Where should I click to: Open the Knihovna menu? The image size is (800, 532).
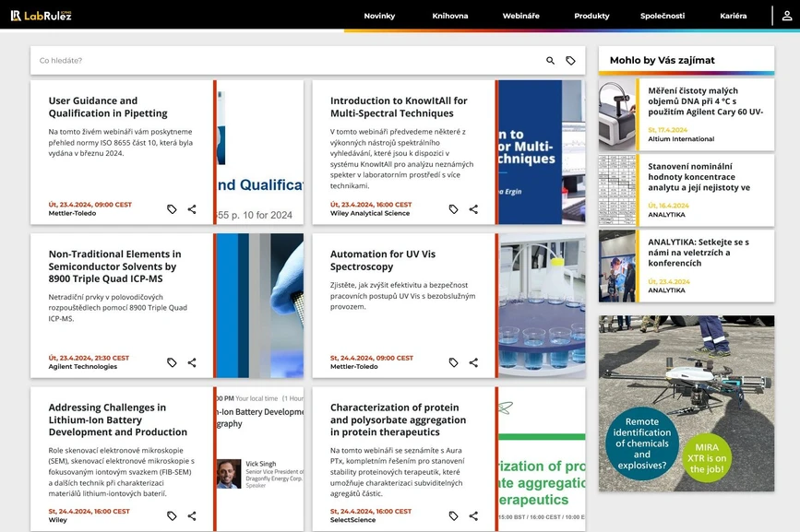pyautogui.click(x=450, y=16)
